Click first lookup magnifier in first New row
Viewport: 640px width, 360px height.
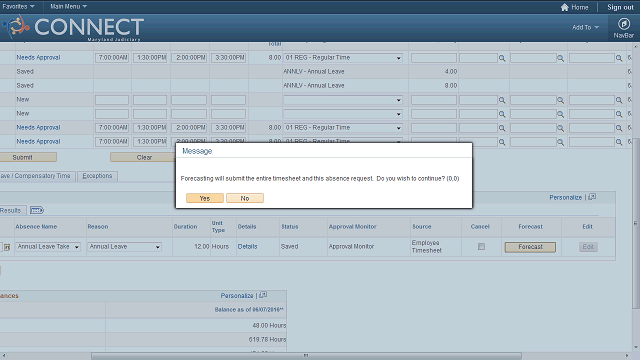(502, 100)
